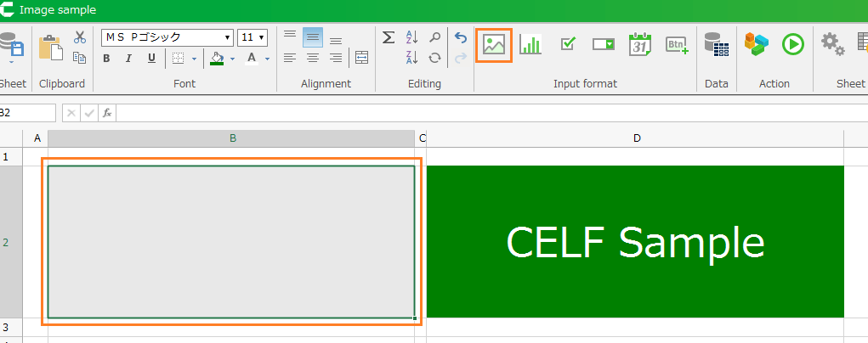Toggle Bold formatting
This screenshot has height=343, width=868.
(107, 59)
